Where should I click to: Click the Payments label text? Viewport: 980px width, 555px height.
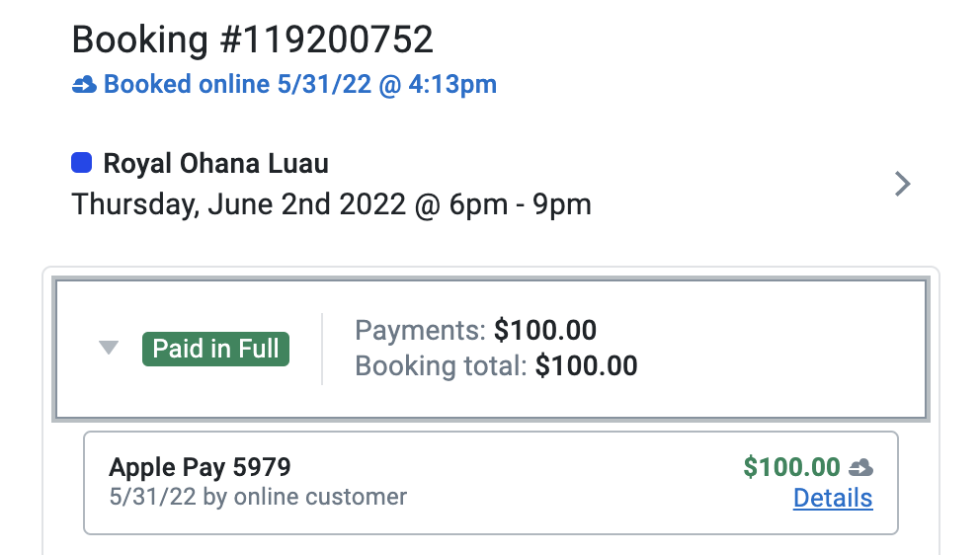pos(420,330)
